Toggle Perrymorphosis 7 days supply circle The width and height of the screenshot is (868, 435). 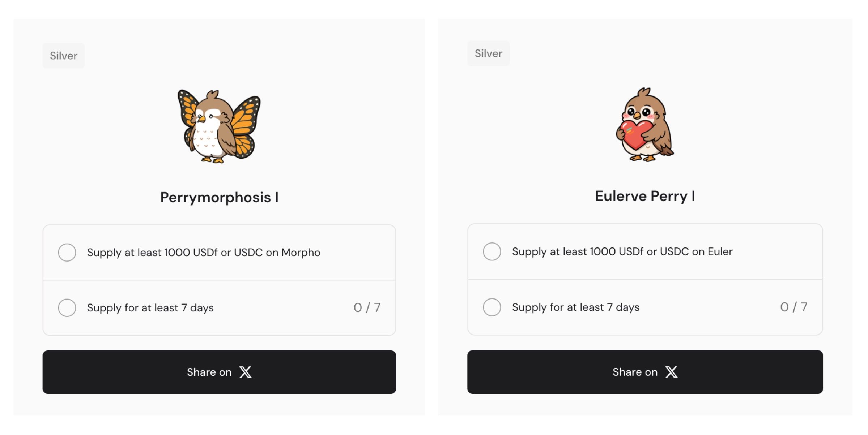(x=67, y=307)
